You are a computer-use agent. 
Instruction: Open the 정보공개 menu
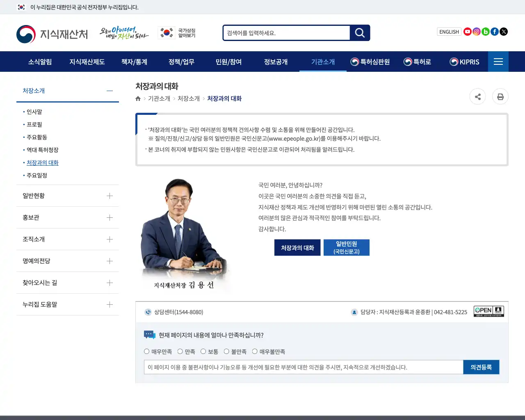coord(276,62)
